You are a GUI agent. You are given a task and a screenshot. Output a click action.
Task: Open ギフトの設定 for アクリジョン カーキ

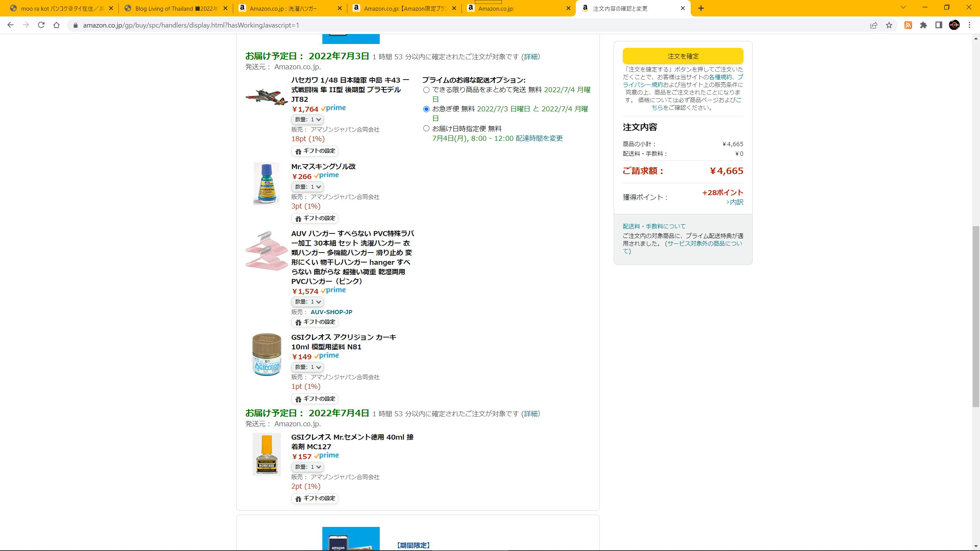tap(315, 399)
